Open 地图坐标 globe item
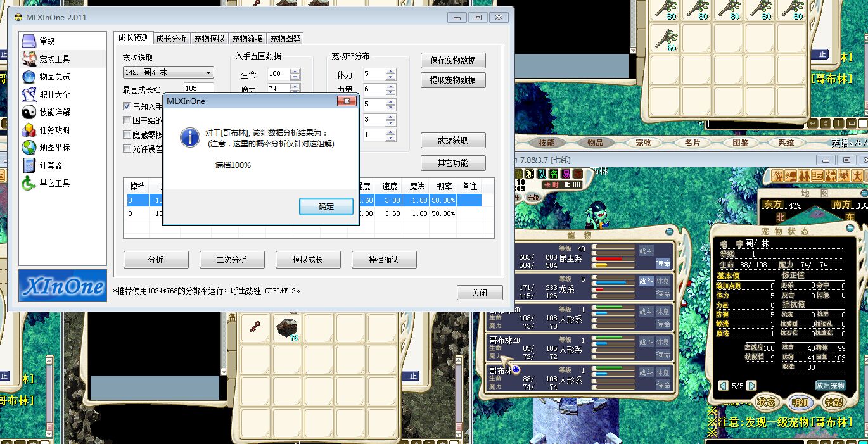Screen dimensions: 868x444 54,148
